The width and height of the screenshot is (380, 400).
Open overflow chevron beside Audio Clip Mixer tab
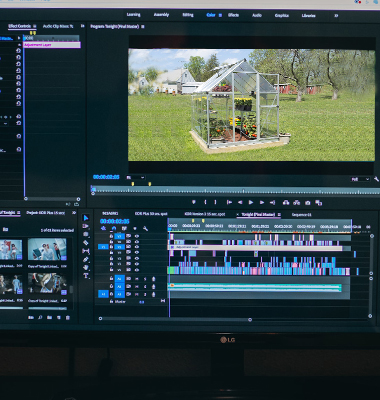pos(82,26)
